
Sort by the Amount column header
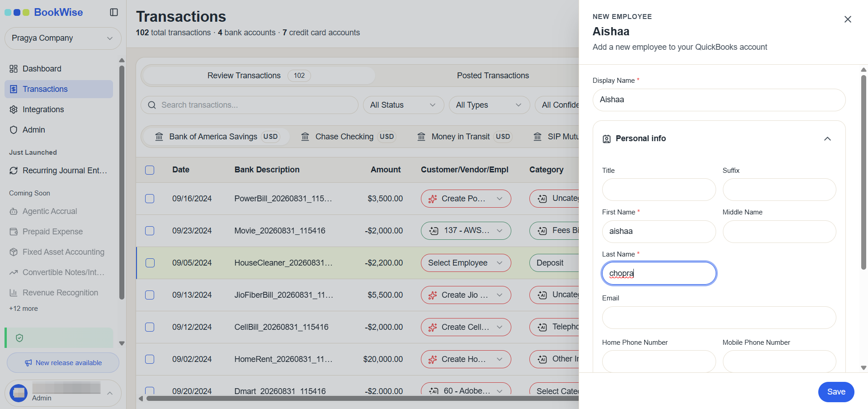(x=386, y=170)
